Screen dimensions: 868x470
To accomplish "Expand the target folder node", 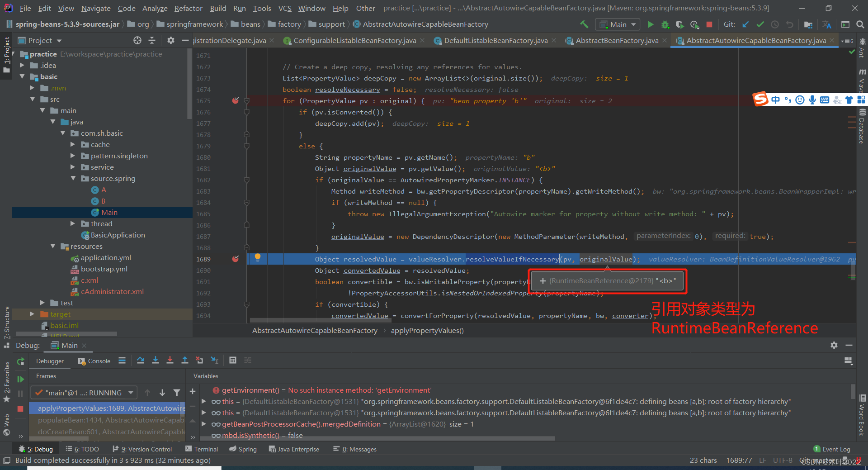I will [x=32, y=314].
